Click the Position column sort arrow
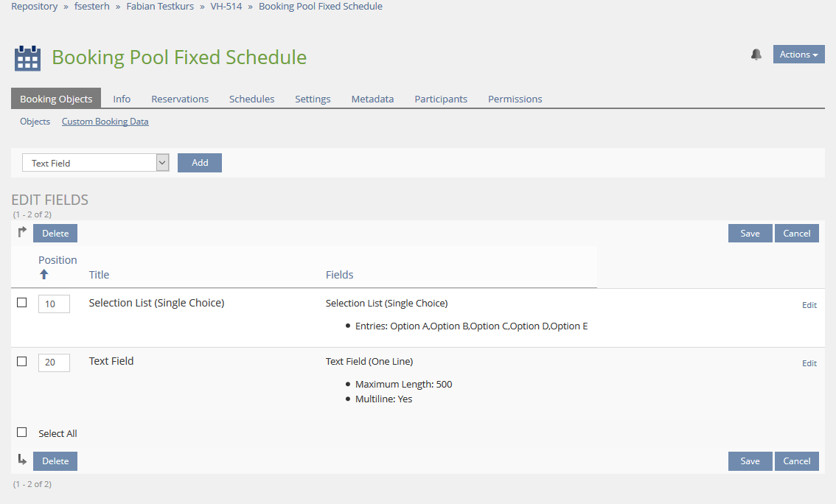This screenshot has width=836, height=504. (x=44, y=274)
